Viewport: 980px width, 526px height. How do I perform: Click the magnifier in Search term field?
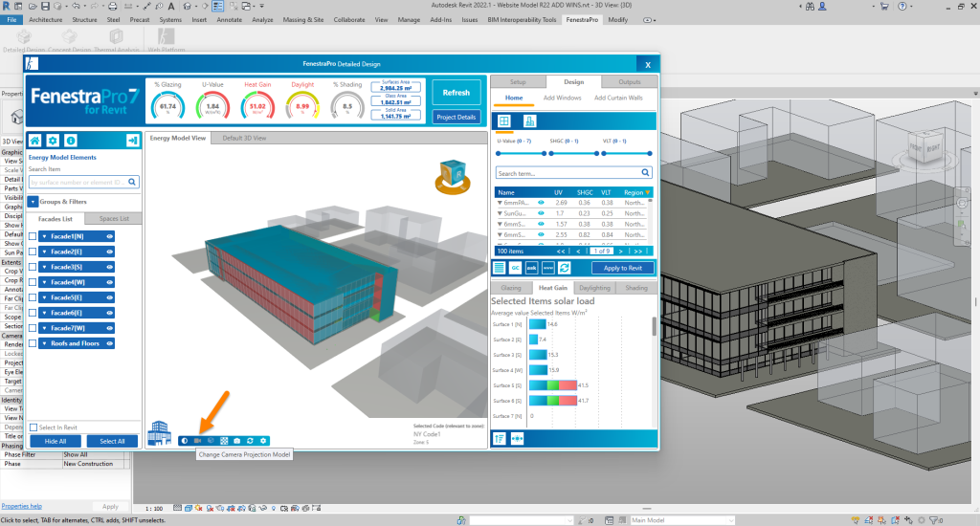point(645,172)
